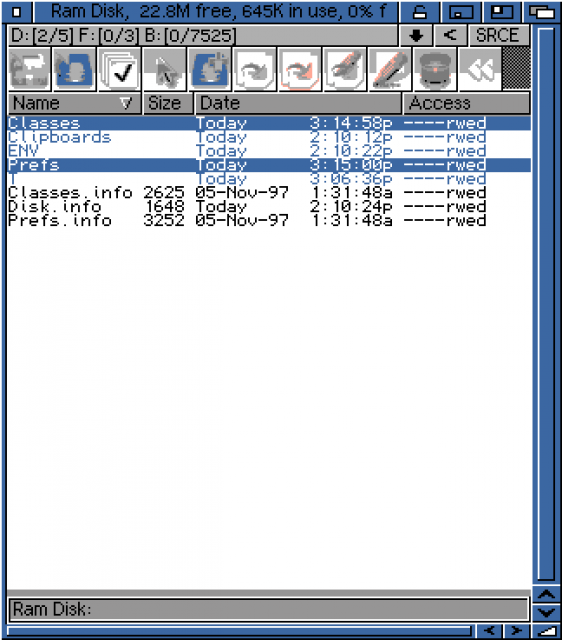The height and width of the screenshot is (640, 562).
Task: Click the arrow-pointer select tool icon
Action: tap(164, 69)
